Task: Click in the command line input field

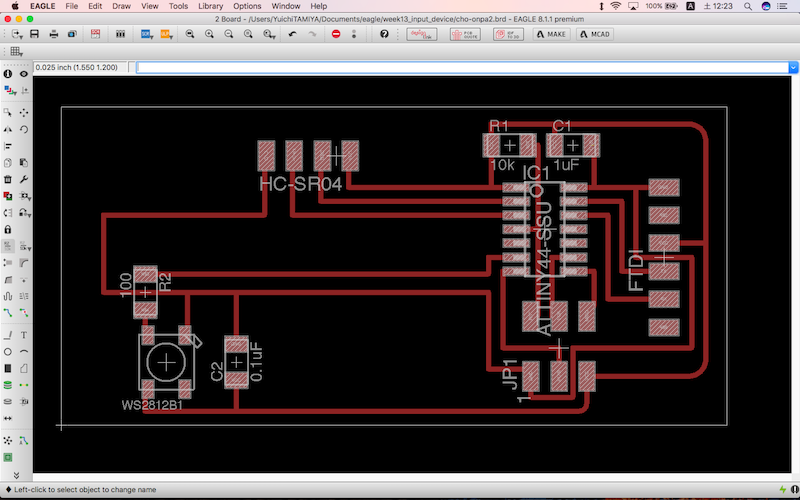Action: pyautogui.click(x=462, y=67)
